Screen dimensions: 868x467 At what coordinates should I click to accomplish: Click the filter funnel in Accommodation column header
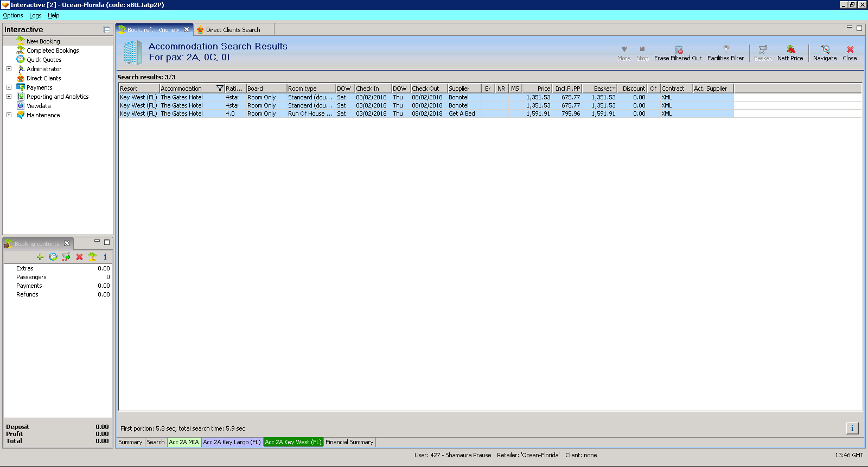pos(220,88)
